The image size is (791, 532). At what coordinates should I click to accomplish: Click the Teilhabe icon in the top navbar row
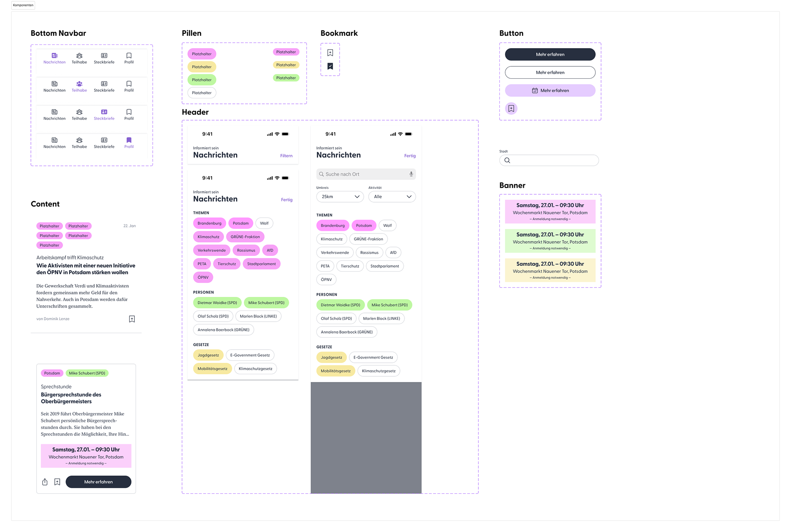point(79,56)
